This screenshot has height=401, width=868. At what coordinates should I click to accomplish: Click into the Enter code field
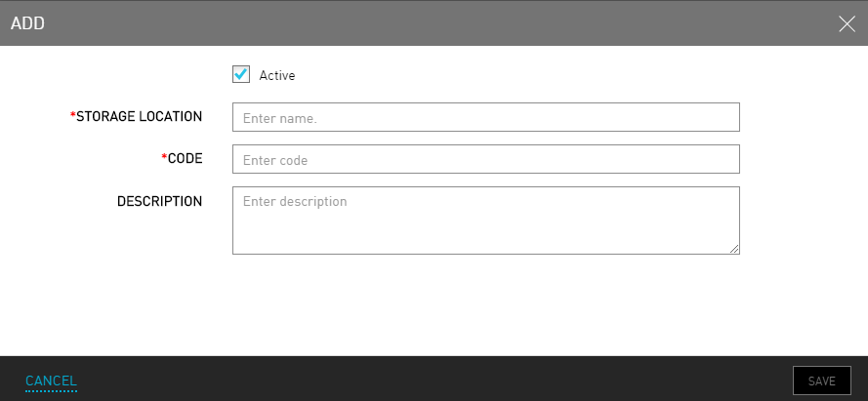[486, 159]
